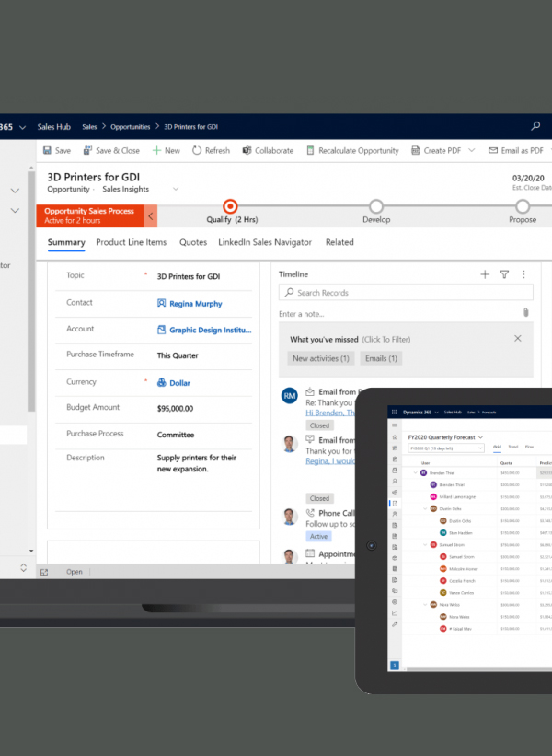Click the Budget Amount value $95,000.00
552x756 pixels.
click(x=176, y=408)
